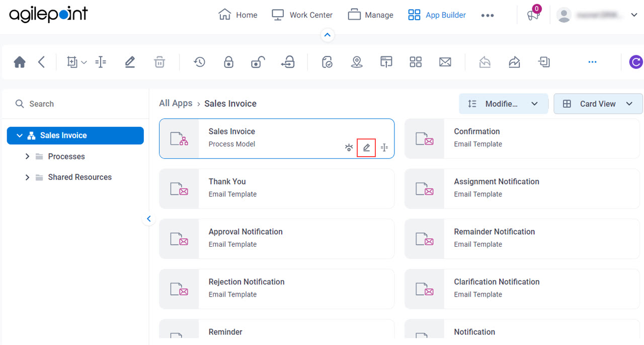The height and width of the screenshot is (345, 644).
Task: Click the greyed reply arrow icon
Action: 485,62
